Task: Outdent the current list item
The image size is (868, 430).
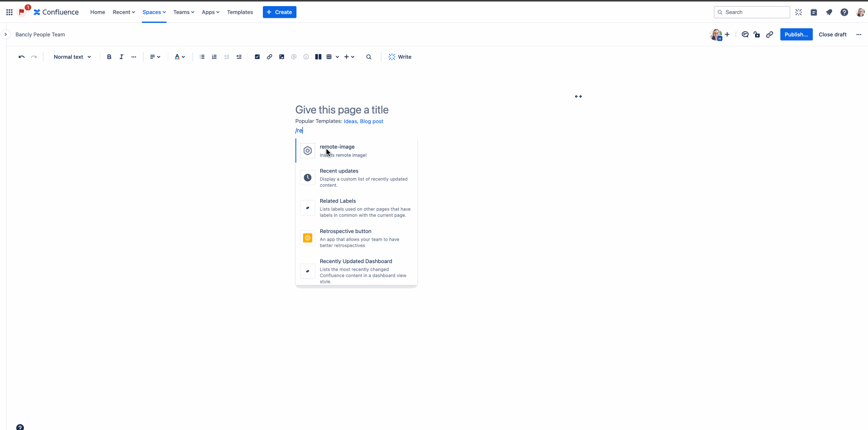Action: (x=227, y=57)
